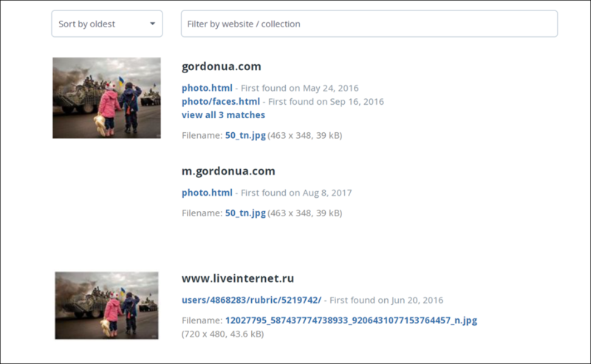Image resolution: width=591 pixels, height=364 pixels.
Task: Open the Sort by oldest dropdown
Action: pos(106,24)
